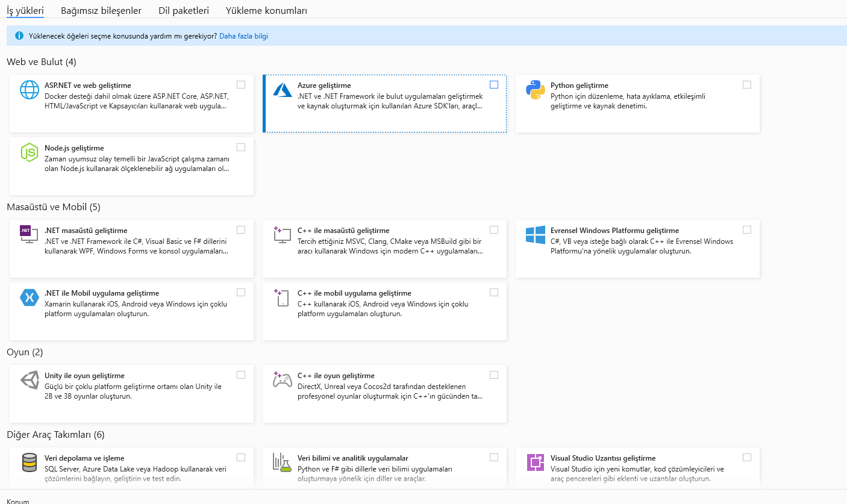The width and height of the screenshot is (847, 504).
Task: Click the C++ ile masaüstü geliştirme icon
Action: 283,235
